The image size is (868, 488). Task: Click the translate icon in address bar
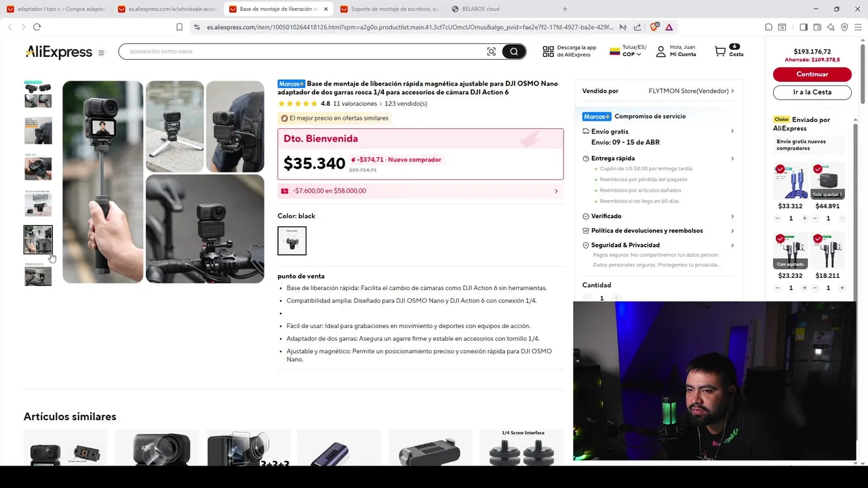tap(623, 27)
